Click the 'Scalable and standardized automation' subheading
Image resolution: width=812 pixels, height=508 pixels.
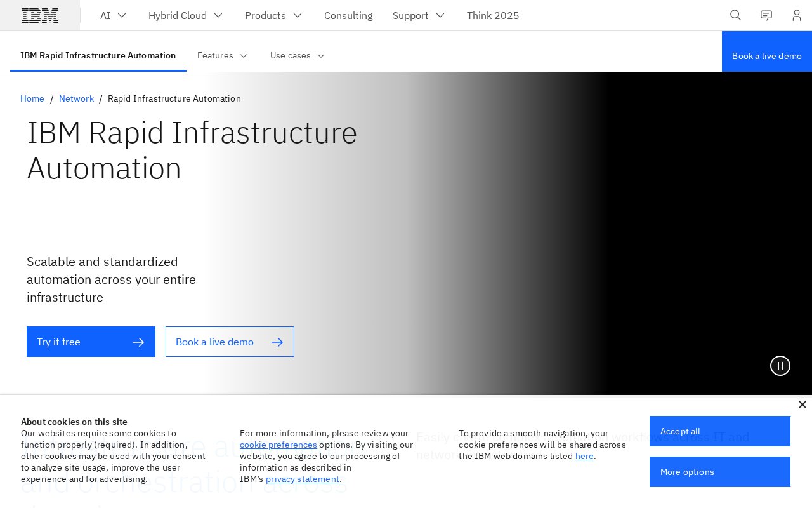coord(112,279)
